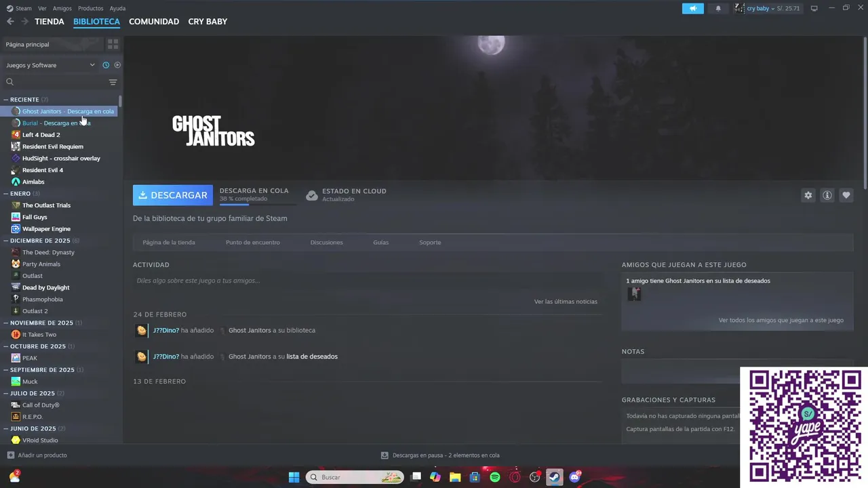Collapse the RECIENTE section

(6, 100)
